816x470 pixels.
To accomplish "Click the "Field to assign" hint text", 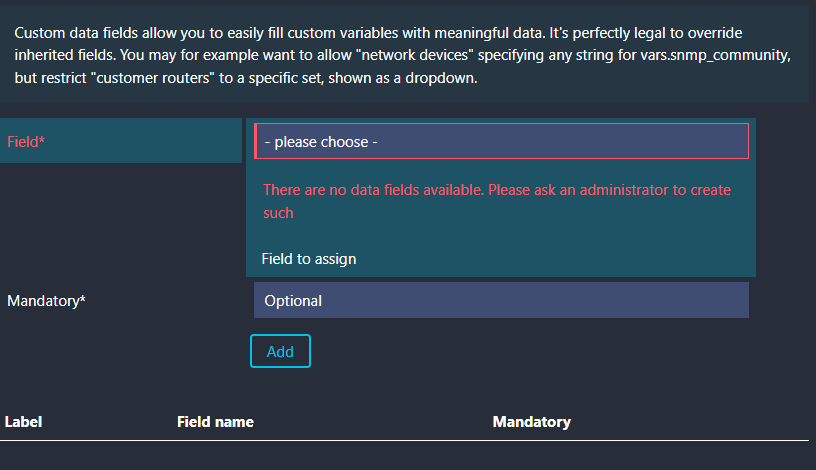I will (x=309, y=259).
